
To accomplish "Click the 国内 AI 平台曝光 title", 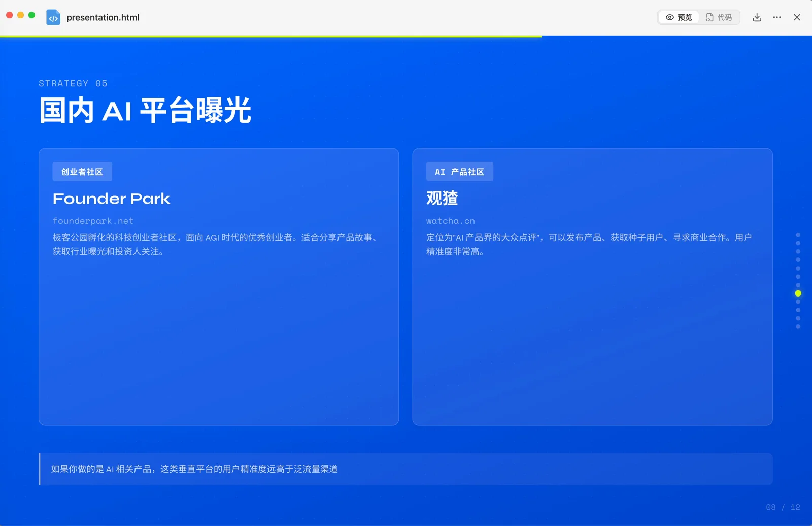I will click(145, 110).
